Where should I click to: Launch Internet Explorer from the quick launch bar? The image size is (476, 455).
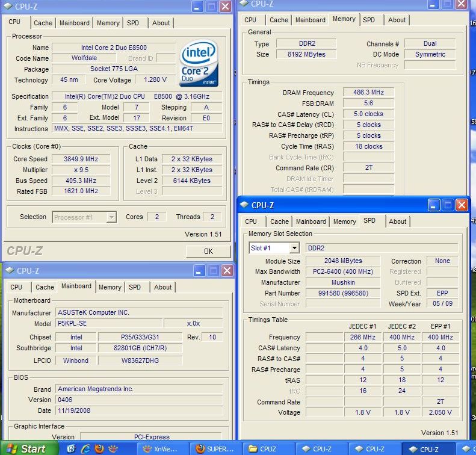pos(85,448)
